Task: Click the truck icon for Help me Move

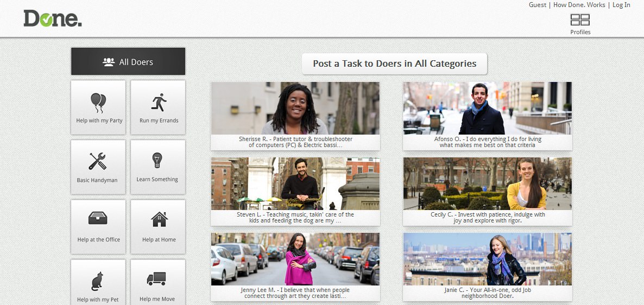Action: 156,279
